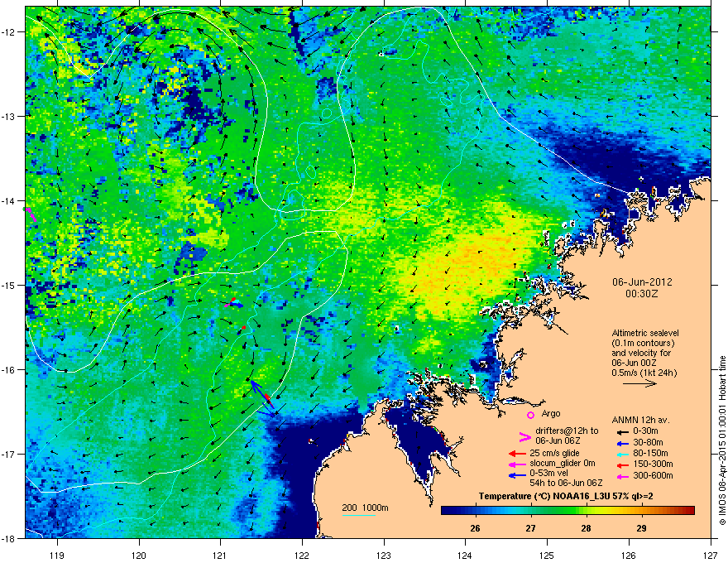The image size is (728, 563).
Task: Click the ANMN 12h av. heading
Action: 640,420
